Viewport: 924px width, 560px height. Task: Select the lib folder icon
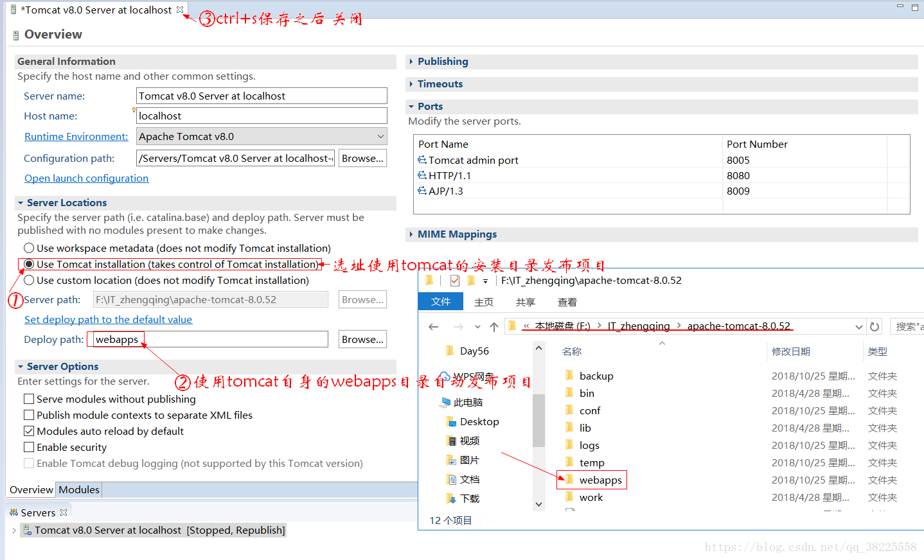pos(569,427)
